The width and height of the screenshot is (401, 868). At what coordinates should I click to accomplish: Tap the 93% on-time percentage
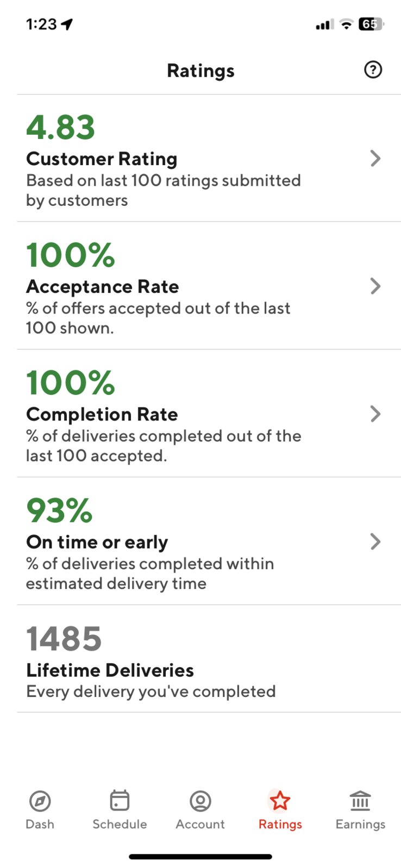click(59, 510)
